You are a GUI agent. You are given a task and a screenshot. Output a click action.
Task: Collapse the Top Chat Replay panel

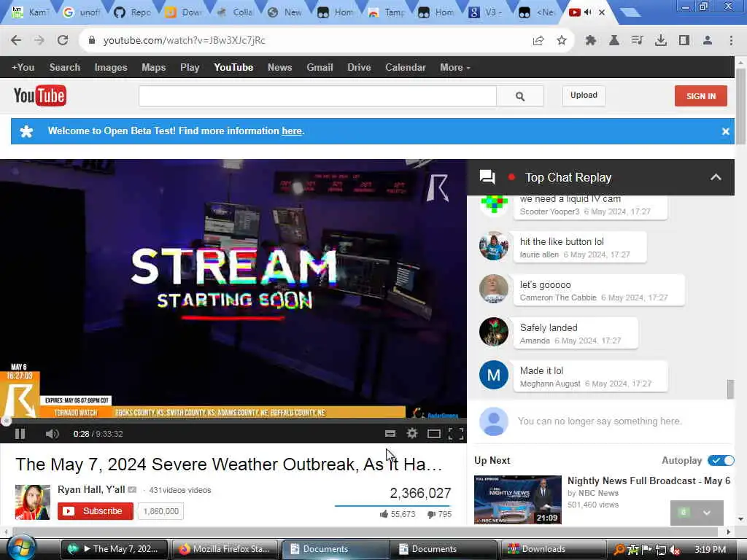(x=716, y=177)
